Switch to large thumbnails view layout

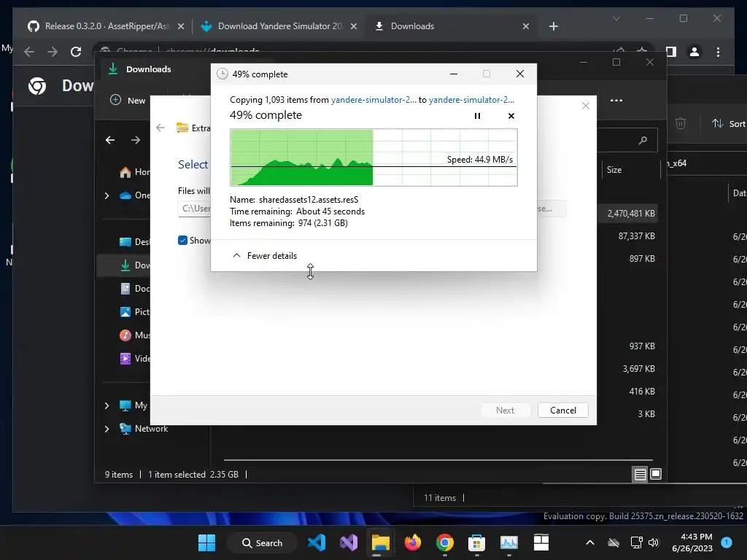(x=656, y=474)
